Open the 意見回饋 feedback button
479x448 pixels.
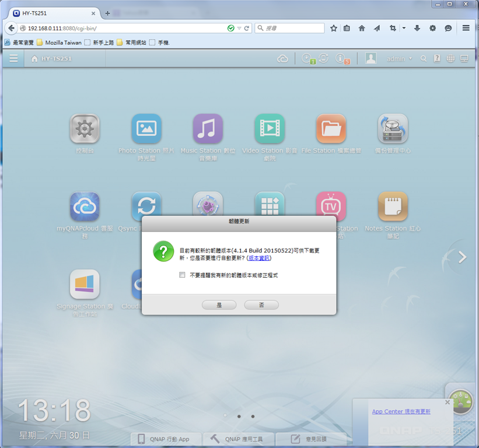(311, 439)
